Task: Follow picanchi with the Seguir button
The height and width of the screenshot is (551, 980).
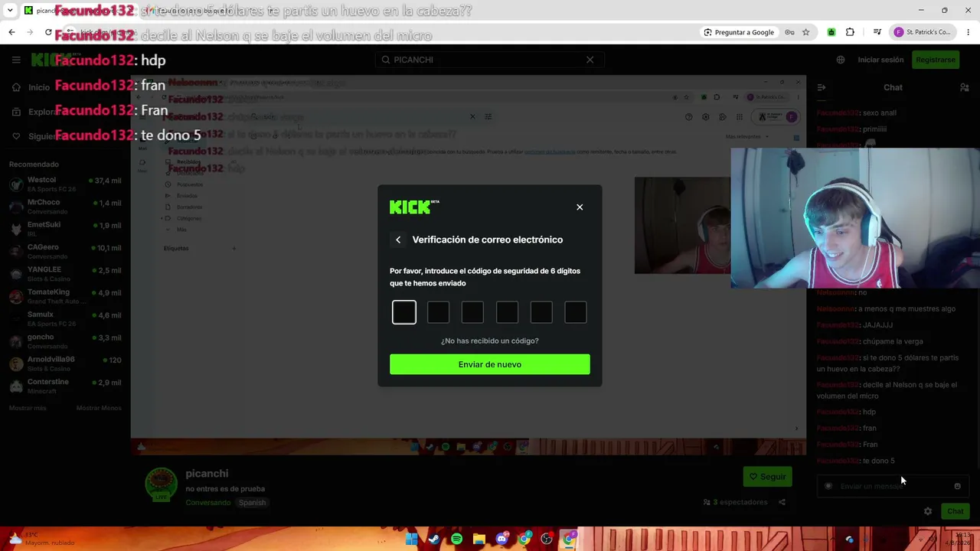Action: pos(768,477)
